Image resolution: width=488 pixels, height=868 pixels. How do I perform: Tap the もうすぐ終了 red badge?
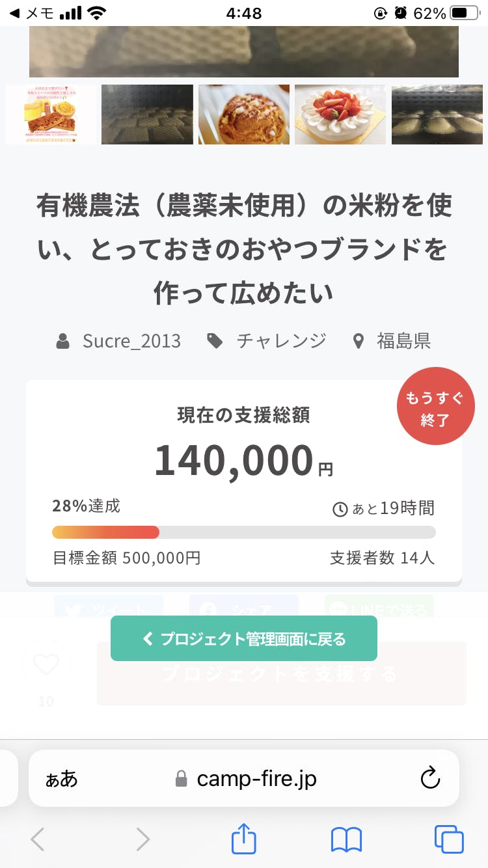point(435,406)
